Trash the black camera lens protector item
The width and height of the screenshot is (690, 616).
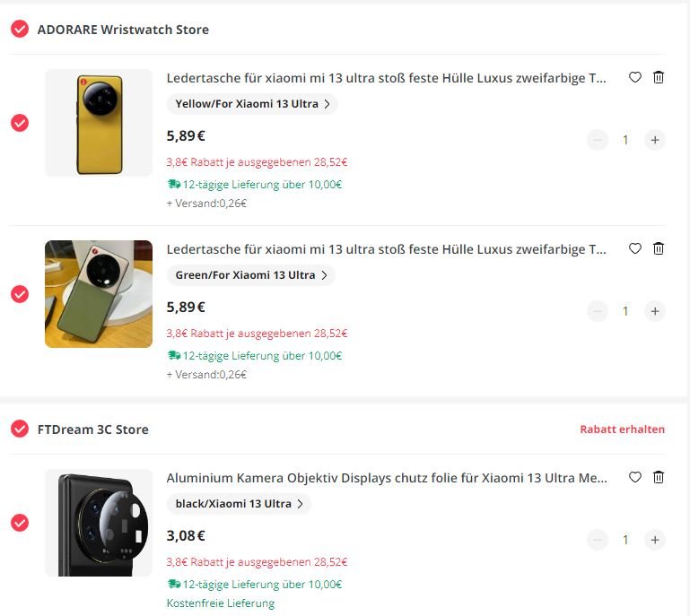659,477
